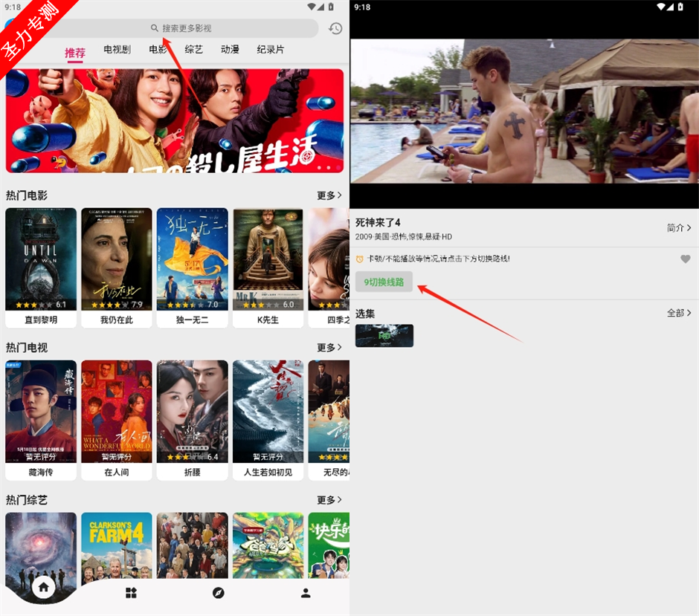Open the 藏海传 TV show poster

pos(41,411)
